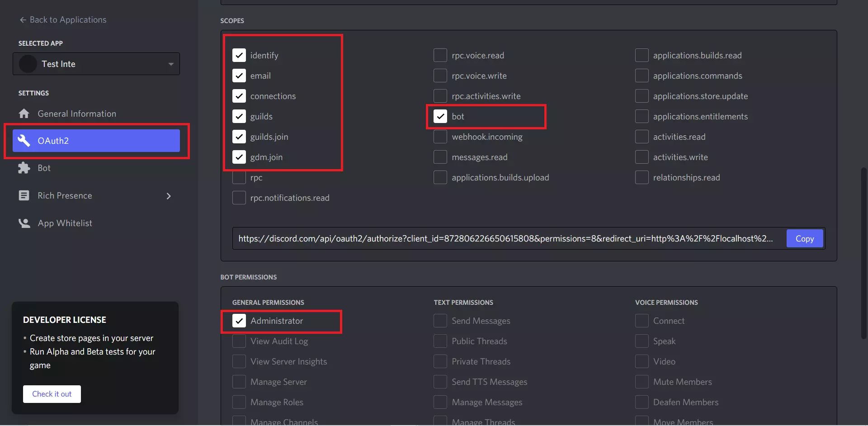Uncheck the identify scope
Viewport: 868px width, 426px height.
tap(239, 55)
